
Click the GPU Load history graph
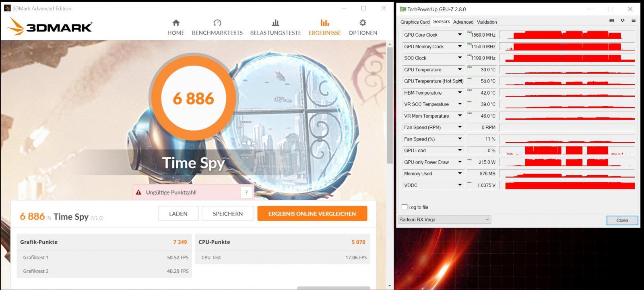tap(567, 151)
